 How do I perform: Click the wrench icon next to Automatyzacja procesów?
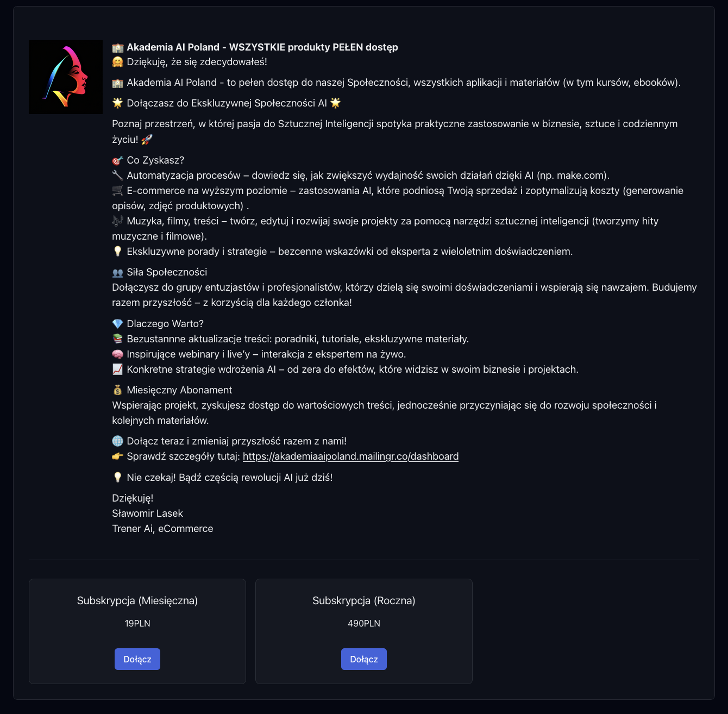(118, 176)
